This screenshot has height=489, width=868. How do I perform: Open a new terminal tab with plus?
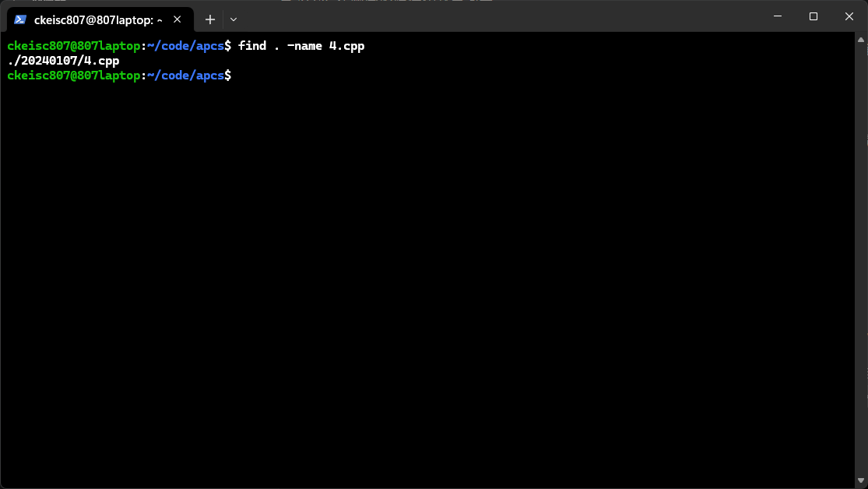[210, 19]
